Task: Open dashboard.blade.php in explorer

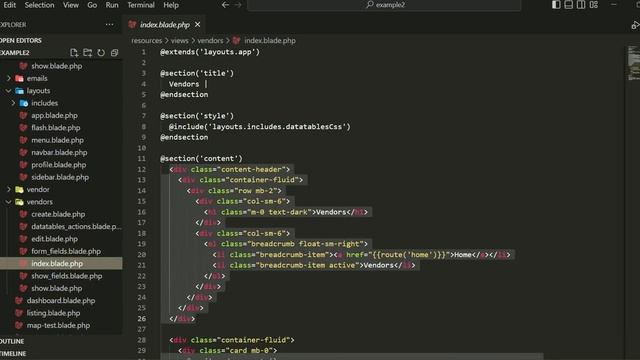Action: pos(61,300)
